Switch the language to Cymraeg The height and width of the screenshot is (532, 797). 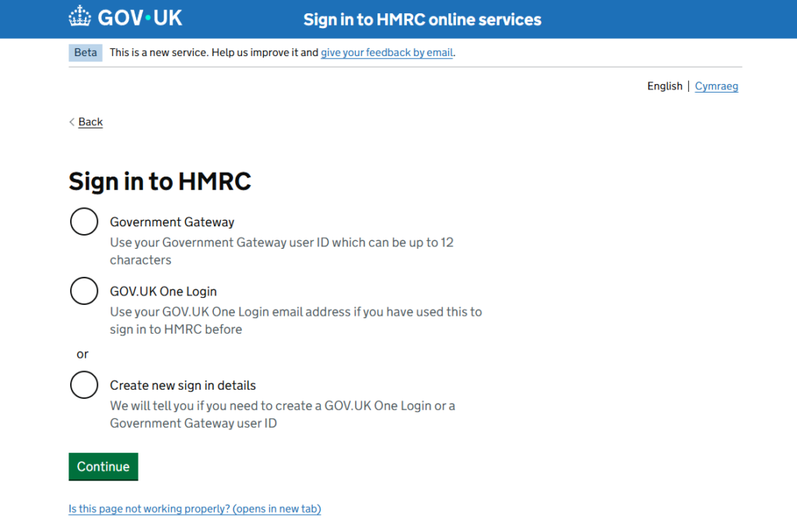pyautogui.click(x=716, y=86)
